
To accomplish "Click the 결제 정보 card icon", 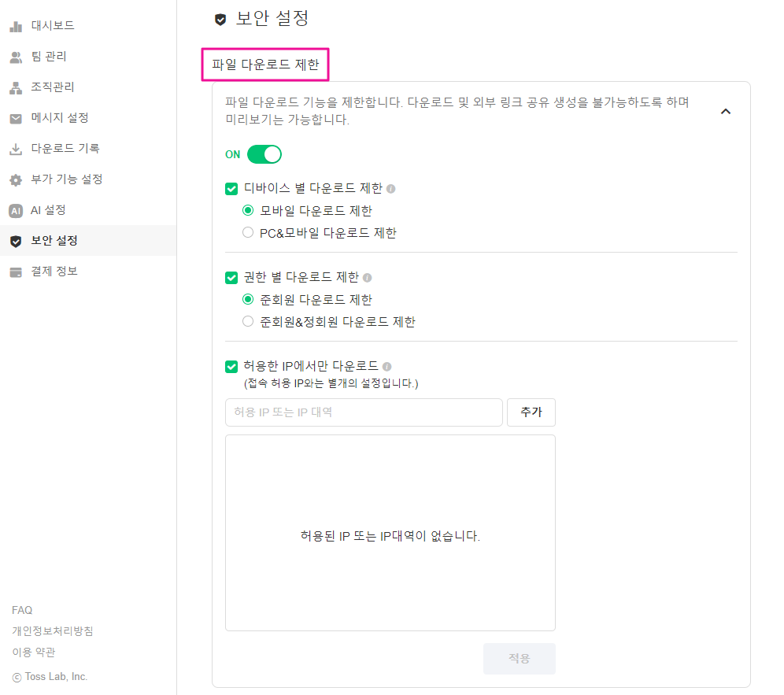I will pyautogui.click(x=16, y=272).
